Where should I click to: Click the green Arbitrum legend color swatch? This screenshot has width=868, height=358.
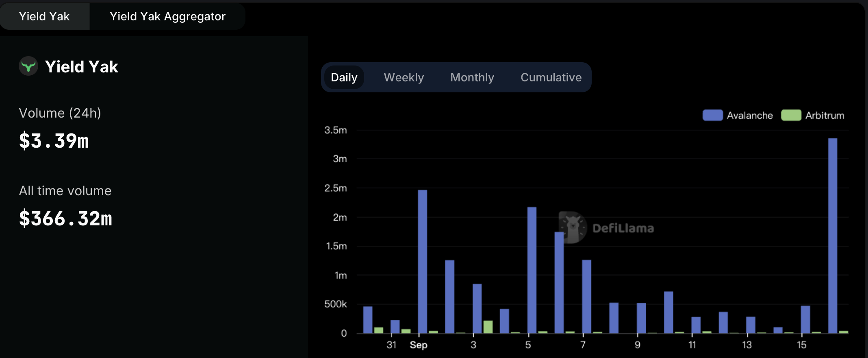791,116
